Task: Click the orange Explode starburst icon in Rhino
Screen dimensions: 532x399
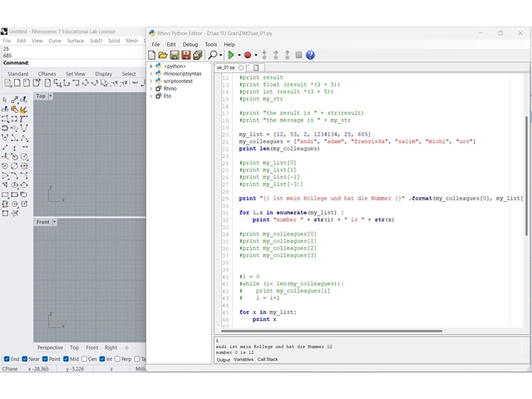Action: click(23, 109)
